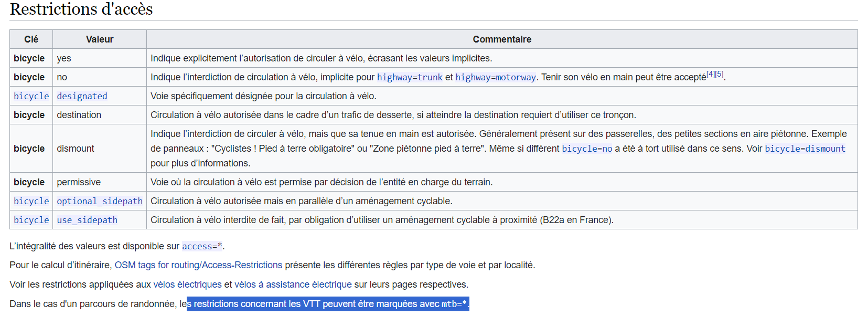
Task: Open the bicycle=no link in dismount comment
Action: pyautogui.click(x=587, y=149)
